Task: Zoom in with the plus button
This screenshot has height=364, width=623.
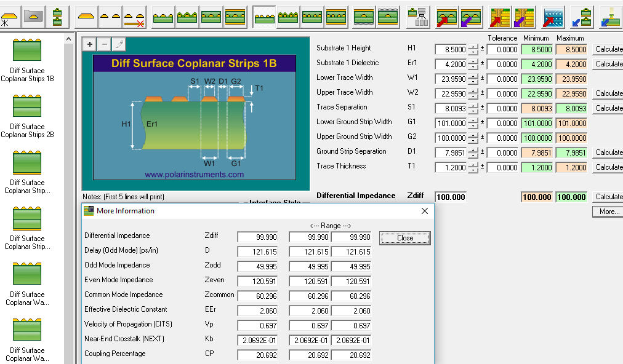Action: click(x=90, y=44)
